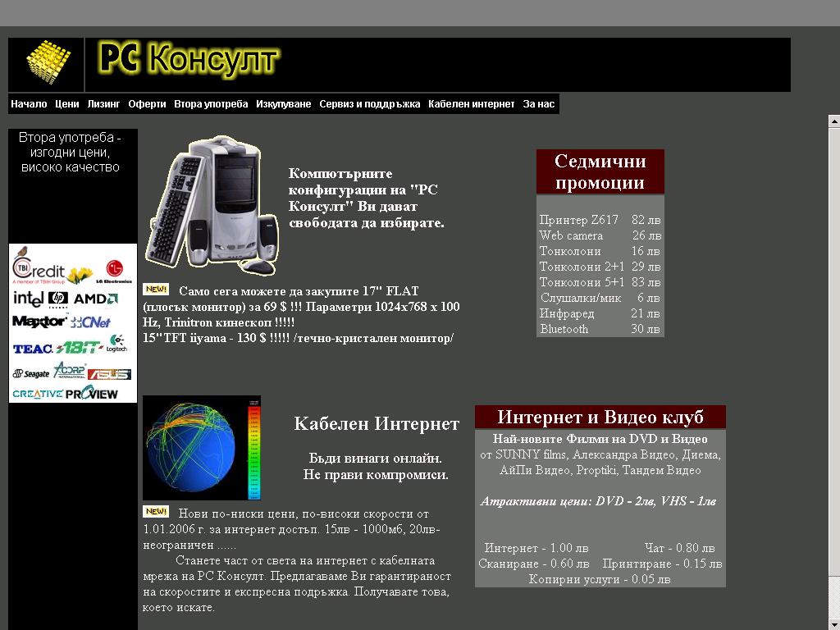Click the ABIT logo
The width and height of the screenshot is (840, 630).
(80, 348)
